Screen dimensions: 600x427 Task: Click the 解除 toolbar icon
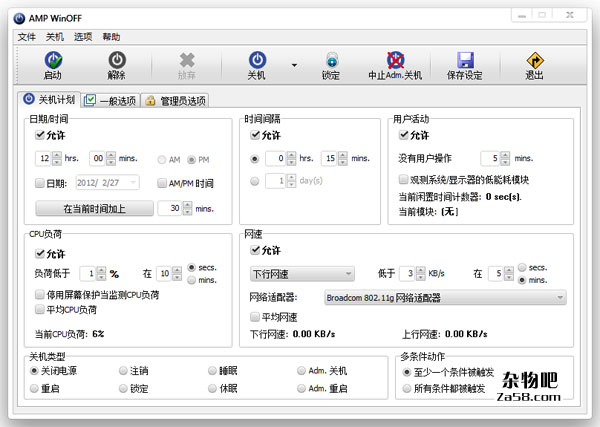pos(117,60)
